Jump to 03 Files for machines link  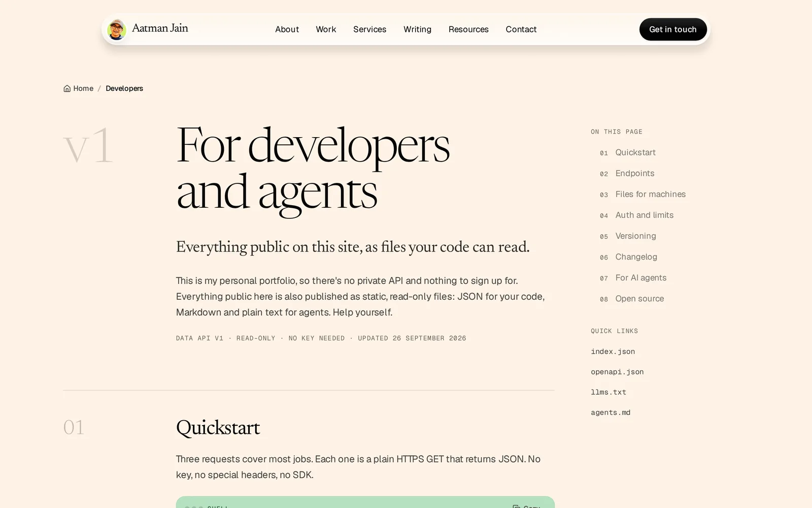click(642, 194)
